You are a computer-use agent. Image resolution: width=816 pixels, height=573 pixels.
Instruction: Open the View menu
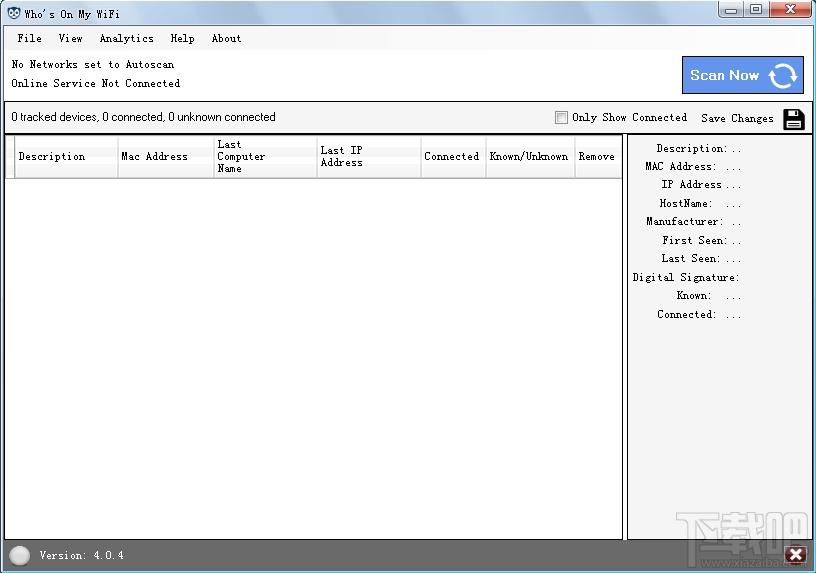[70, 39]
